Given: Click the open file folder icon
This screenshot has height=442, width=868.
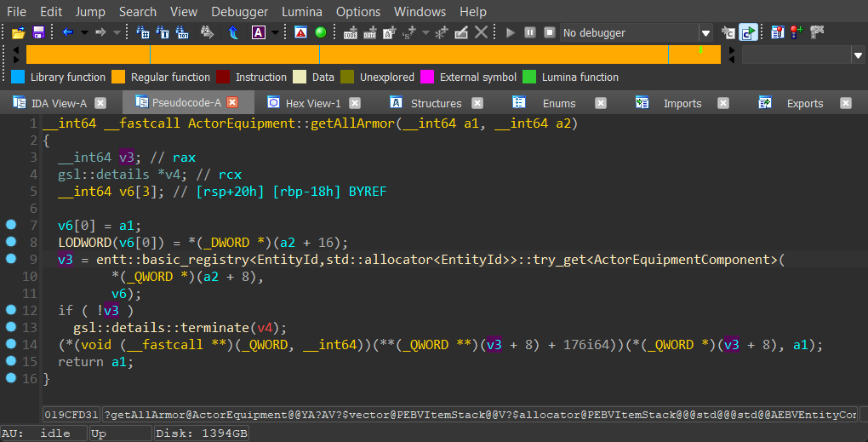Looking at the screenshot, I should point(18,32).
